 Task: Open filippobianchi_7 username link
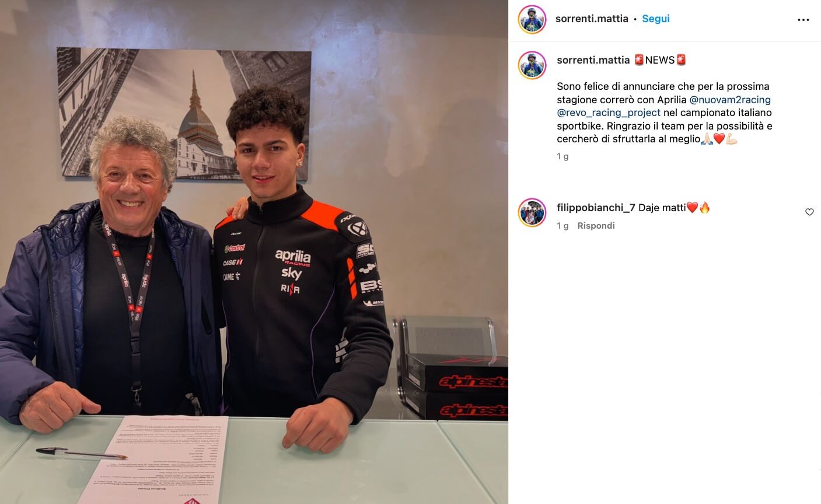click(x=596, y=208)
